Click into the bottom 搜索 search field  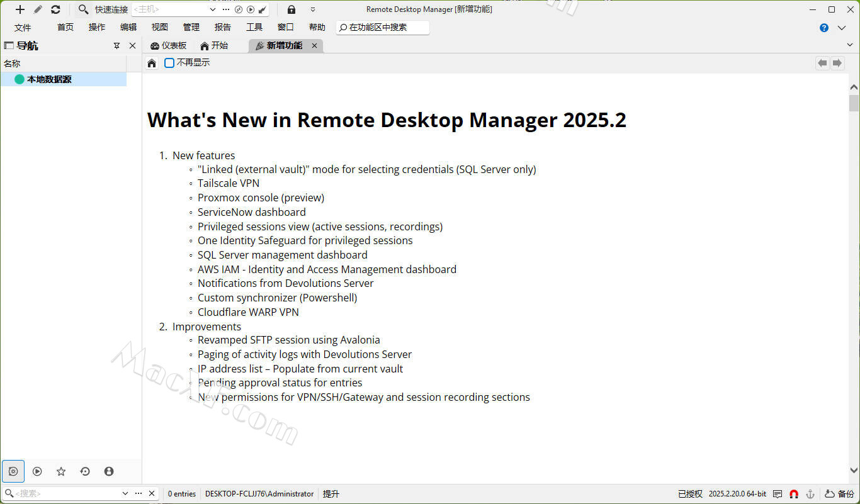pyautogui.click(x=66, y=493)
